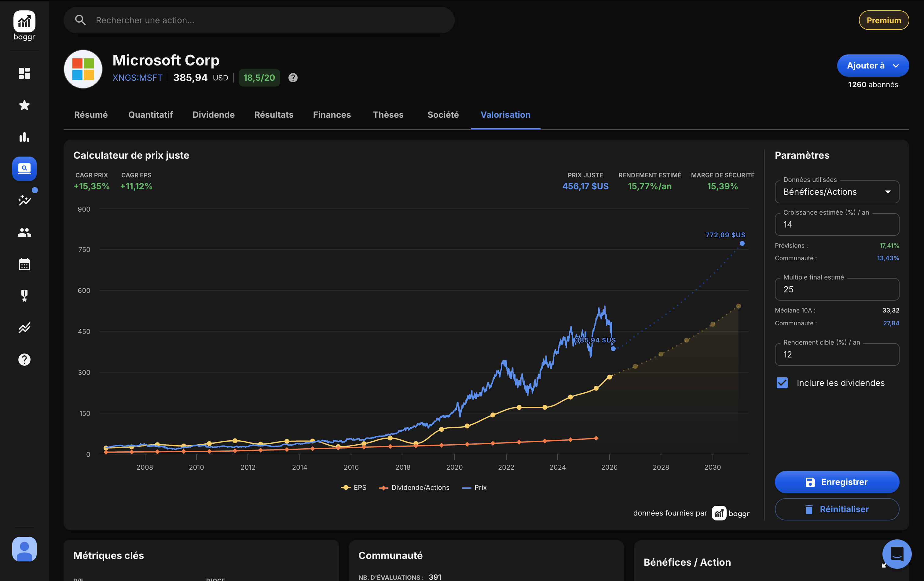Click the Enregistrer button
The image size is (924, 581).
(837, 482)
